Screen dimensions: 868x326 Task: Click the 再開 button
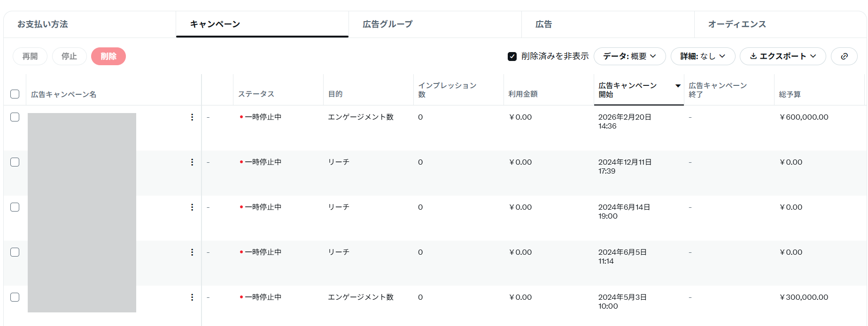(30, 56)
